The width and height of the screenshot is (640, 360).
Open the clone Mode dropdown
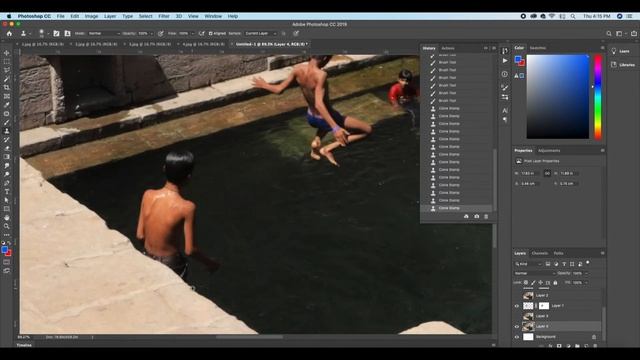[x=104, y=33]
